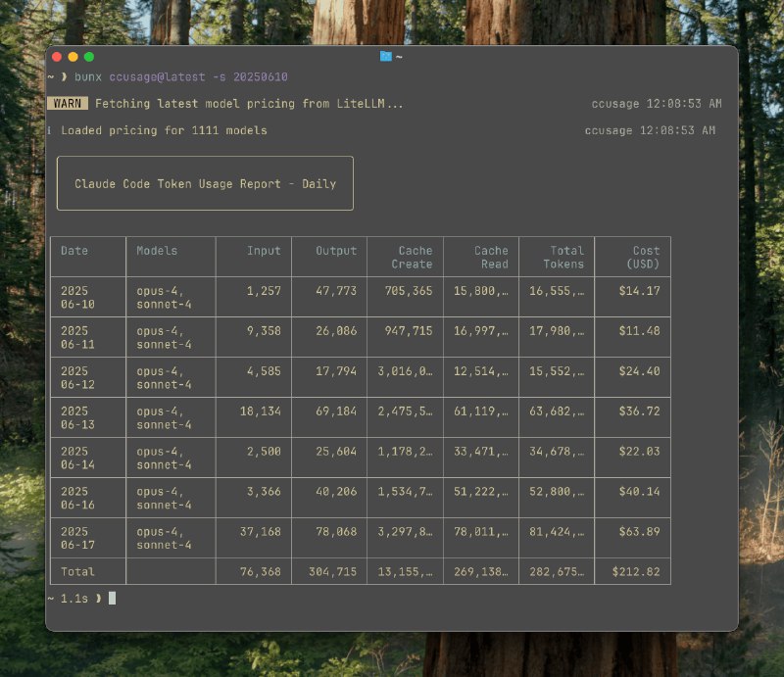
Task: Click the WARN badge in terminal output
Action: point(68,103)
